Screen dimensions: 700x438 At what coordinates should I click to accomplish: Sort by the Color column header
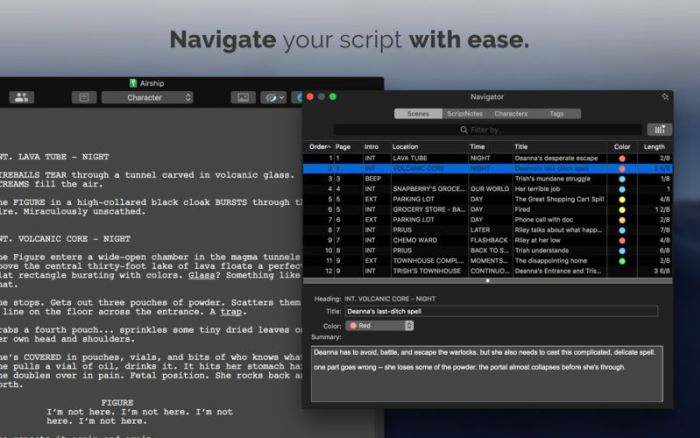[622, 146]
